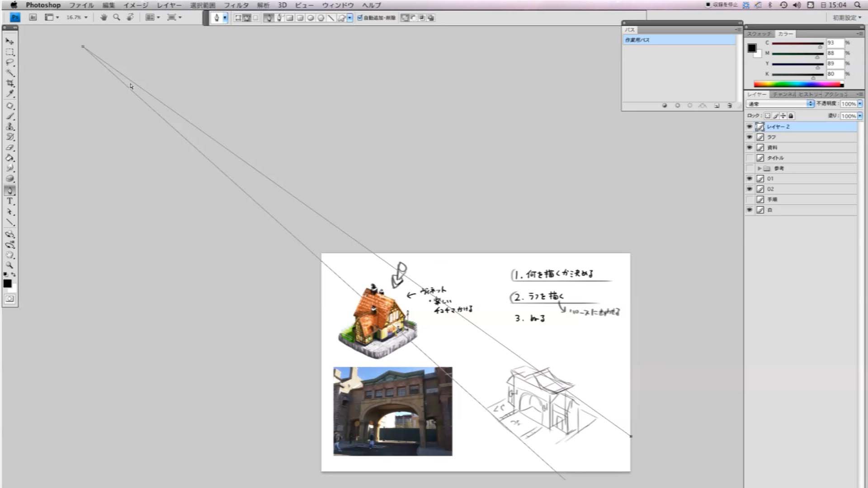
Task: Open custom shape options dropdown arrow
Action: [x=350, y=18]
